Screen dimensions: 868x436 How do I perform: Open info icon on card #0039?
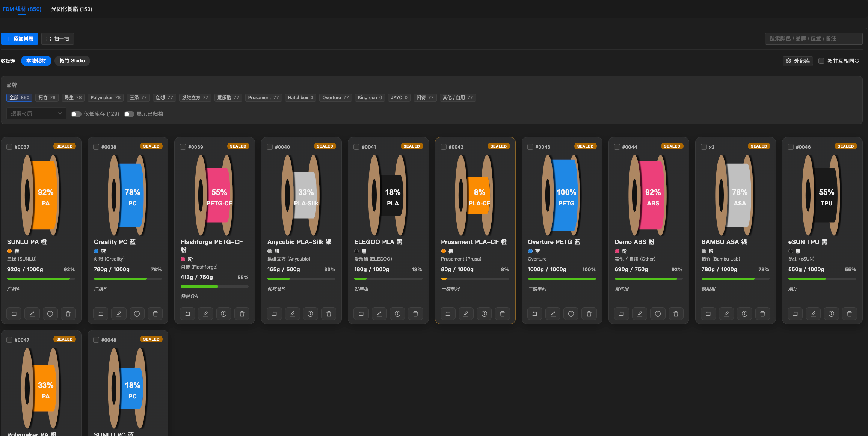(x=224, y=314)
